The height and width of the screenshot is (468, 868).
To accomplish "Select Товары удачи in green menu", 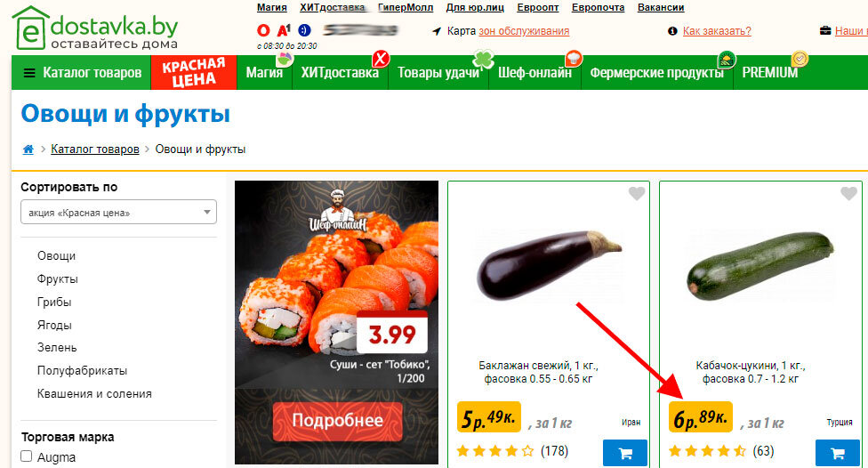I will click(438, 73).
